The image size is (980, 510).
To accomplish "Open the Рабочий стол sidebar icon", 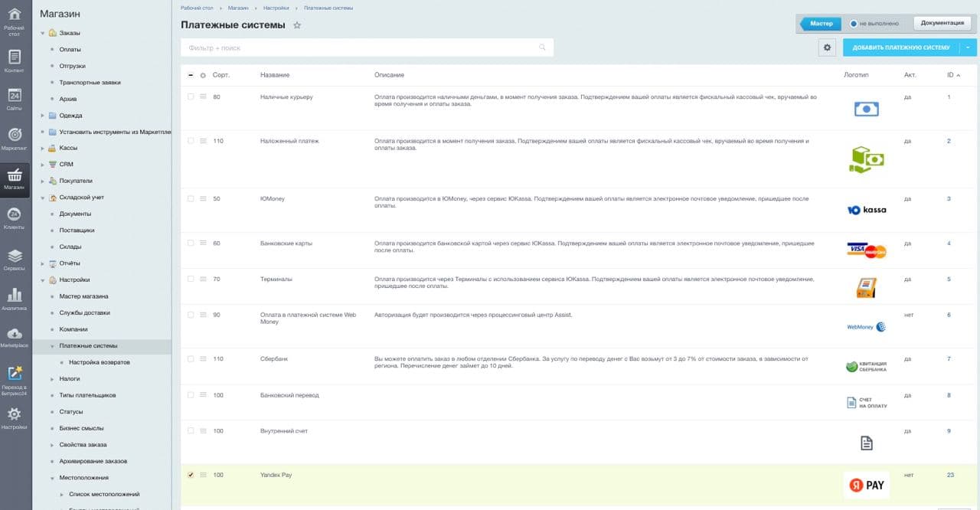I will click(14, 15).
